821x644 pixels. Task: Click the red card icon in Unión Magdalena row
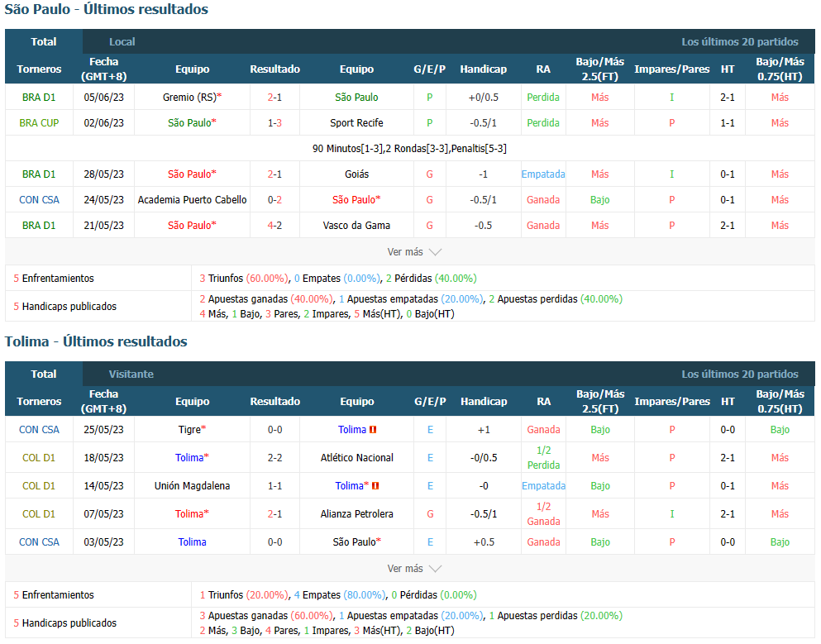tap(375, 486)
